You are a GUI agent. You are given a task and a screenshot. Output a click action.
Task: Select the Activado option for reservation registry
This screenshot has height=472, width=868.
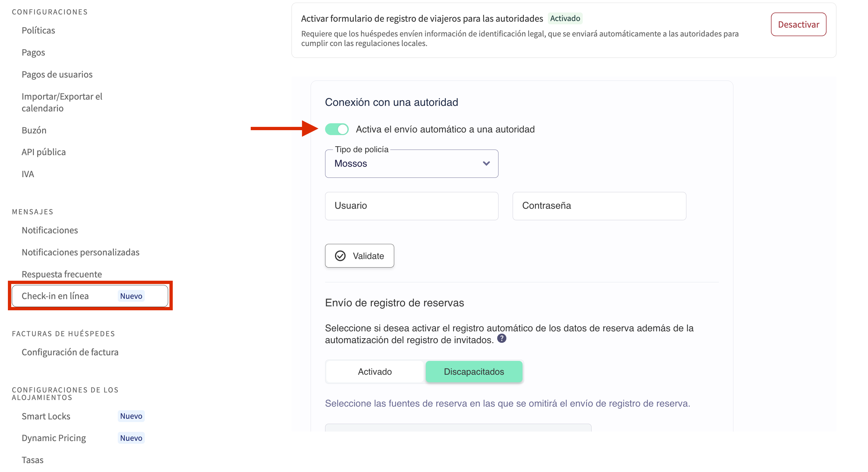click(x=374, y=372)
